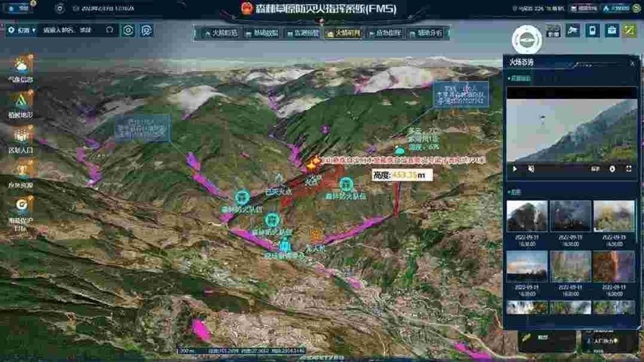Collapse the 现场视频 live video section
This screenshot has width=644, height=362.
pos(520,78)
